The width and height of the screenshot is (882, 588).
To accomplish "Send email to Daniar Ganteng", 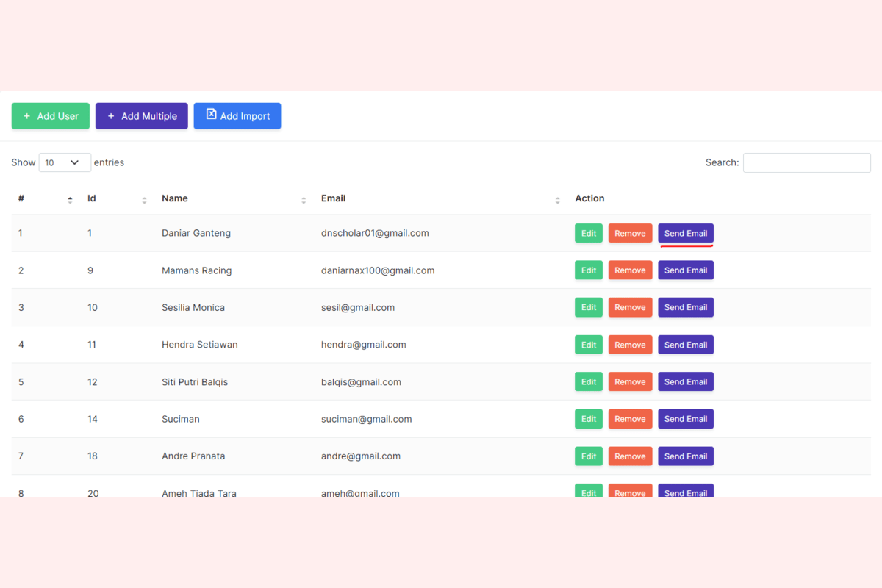I will [685, 233].
